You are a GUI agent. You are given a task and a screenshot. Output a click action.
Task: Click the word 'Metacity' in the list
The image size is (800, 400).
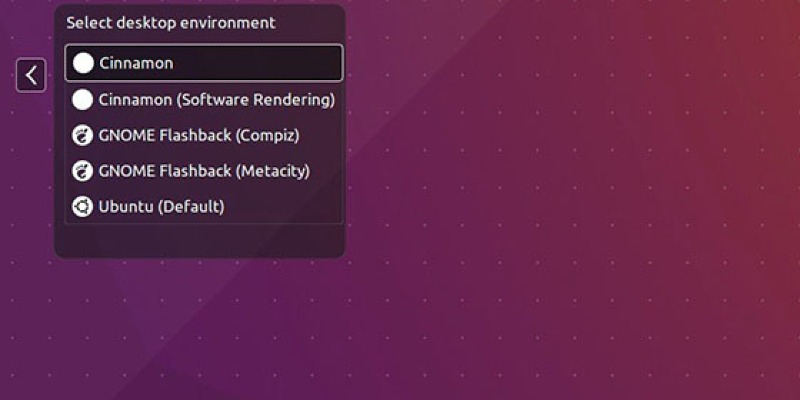272,171
